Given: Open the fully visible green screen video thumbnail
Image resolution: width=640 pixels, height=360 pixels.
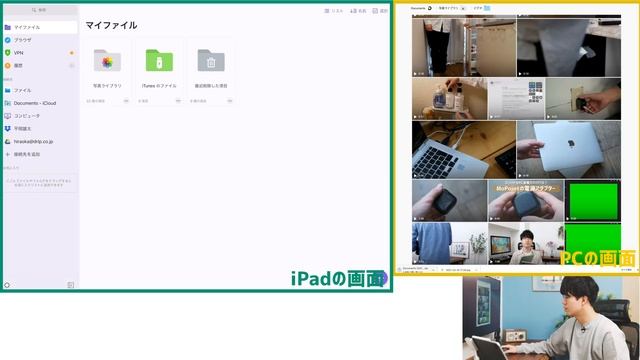Looking at the screenshot, I should [x=593, y=200].
